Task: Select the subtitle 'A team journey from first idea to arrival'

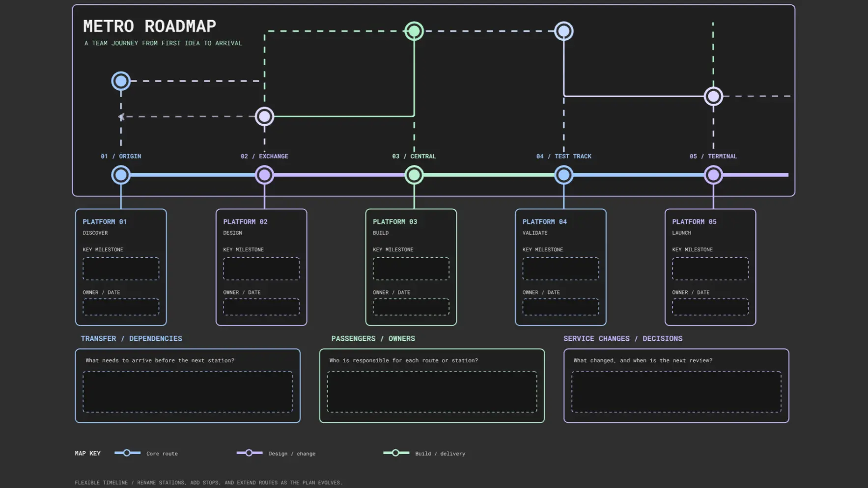Action: point(163,43)
